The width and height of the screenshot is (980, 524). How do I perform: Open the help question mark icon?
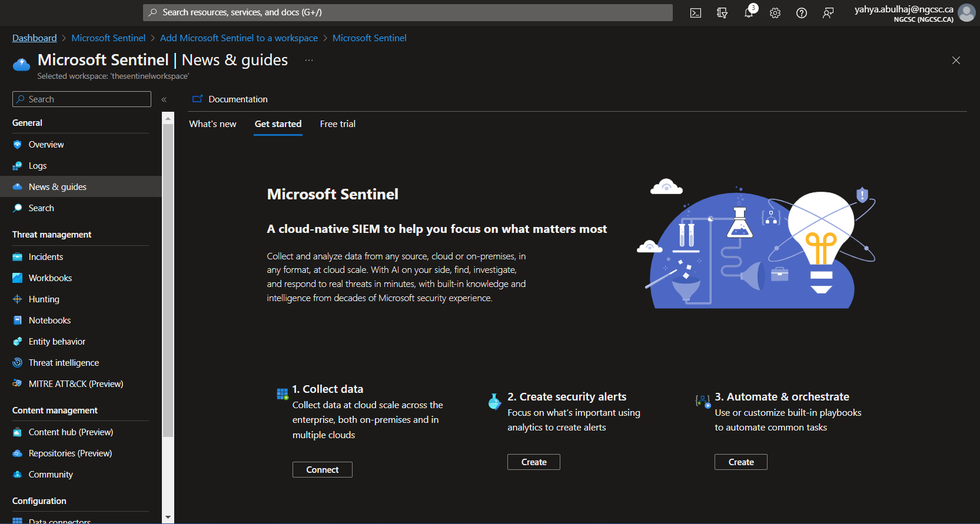tap(802, 13)
